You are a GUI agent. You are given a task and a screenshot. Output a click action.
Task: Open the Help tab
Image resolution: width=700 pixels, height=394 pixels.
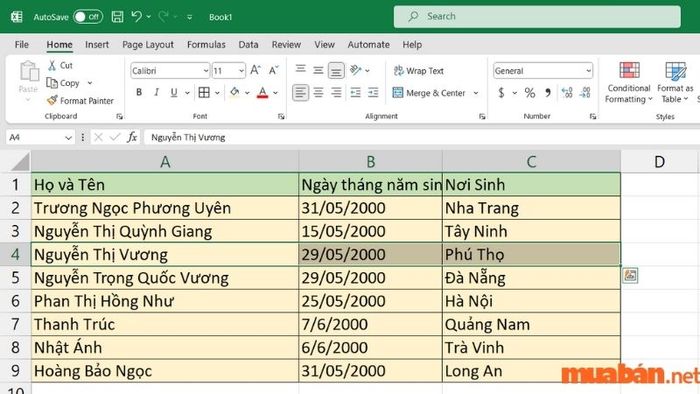(x=412, y=45)
